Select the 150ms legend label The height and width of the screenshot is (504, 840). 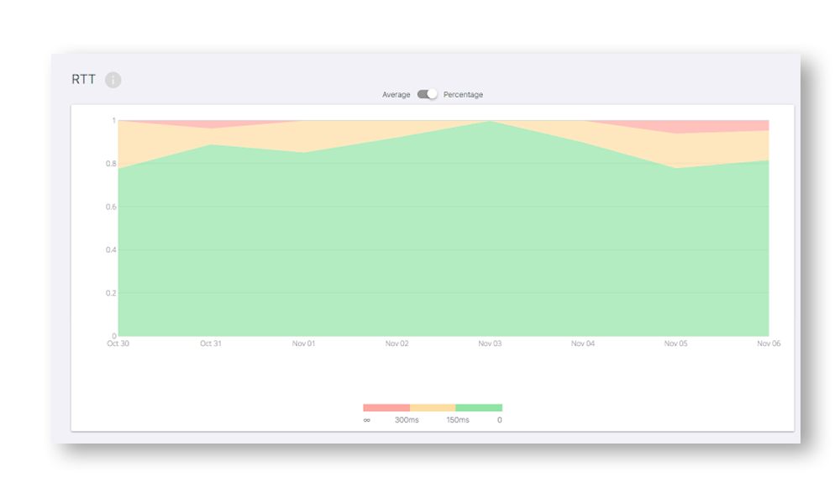coord(458,417)
